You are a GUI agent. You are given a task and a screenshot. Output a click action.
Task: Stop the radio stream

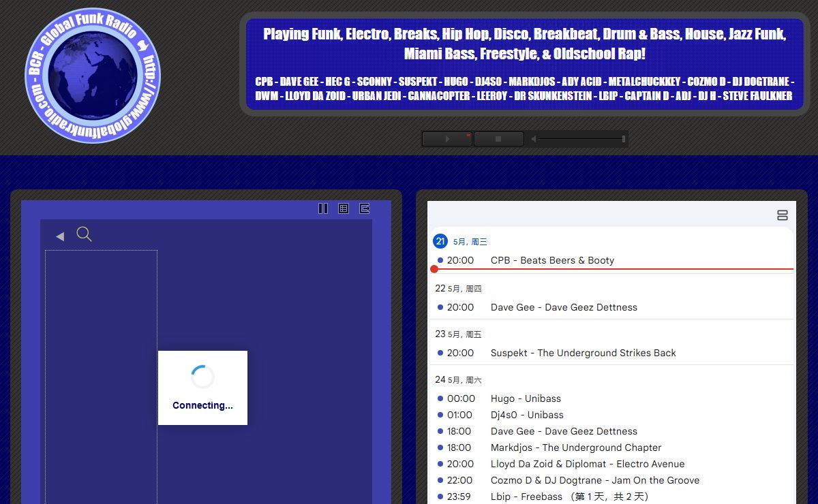[498, 139]
